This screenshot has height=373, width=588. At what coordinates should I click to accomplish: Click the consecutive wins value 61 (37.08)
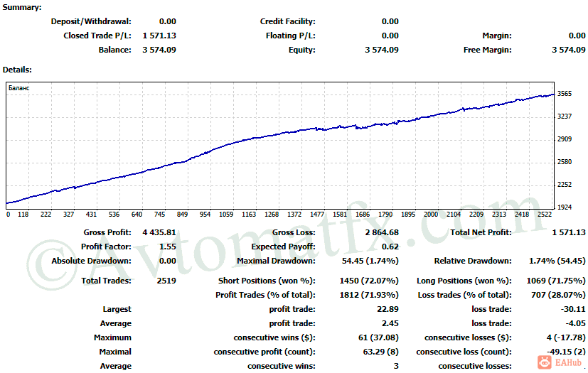coord(378,337)
